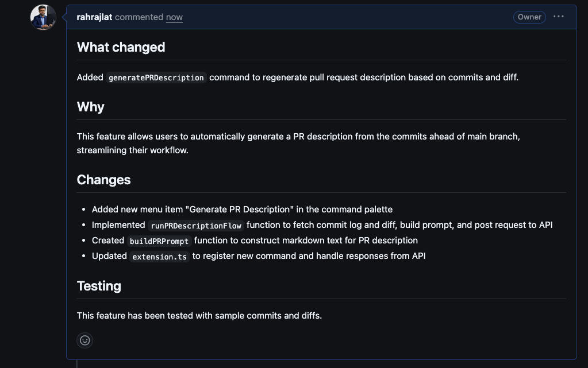The width and height of the screenshot is (588, 368).
Task: Click the testing description paragraph text
Action: (199, 315)
